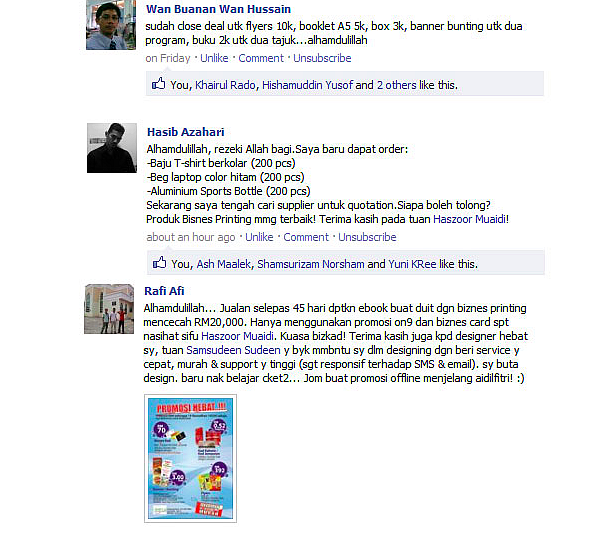Open Hasib Azahari's profile picture

tap(112, 148)
